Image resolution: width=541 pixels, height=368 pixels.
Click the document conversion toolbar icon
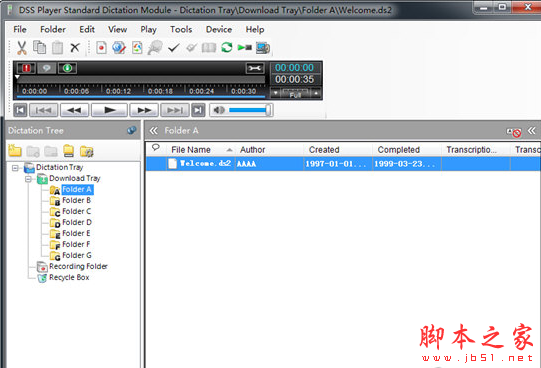tap(137, 48)
